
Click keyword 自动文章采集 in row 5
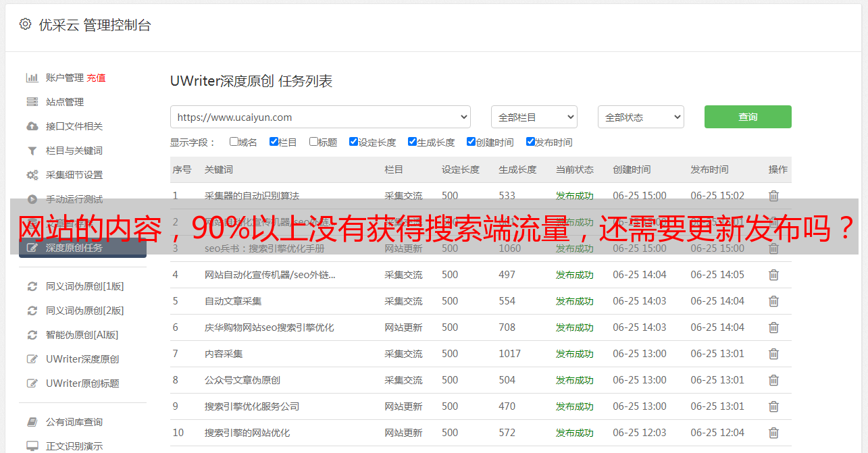[233, 301]
